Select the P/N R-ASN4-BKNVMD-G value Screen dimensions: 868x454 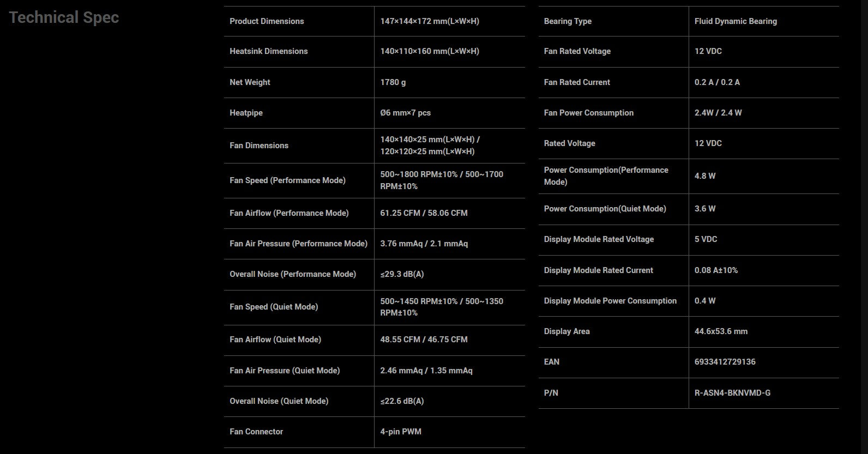tap(732, 393)
